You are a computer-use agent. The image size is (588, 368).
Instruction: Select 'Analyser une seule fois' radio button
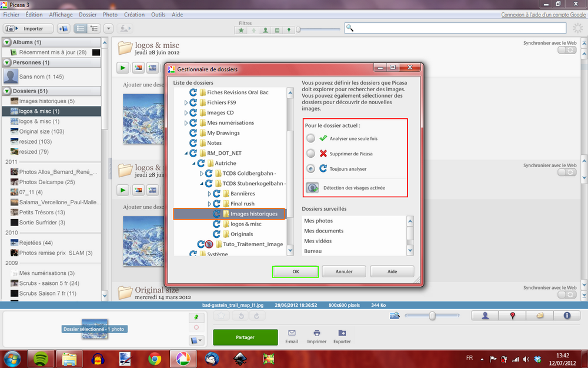point(310,138)
